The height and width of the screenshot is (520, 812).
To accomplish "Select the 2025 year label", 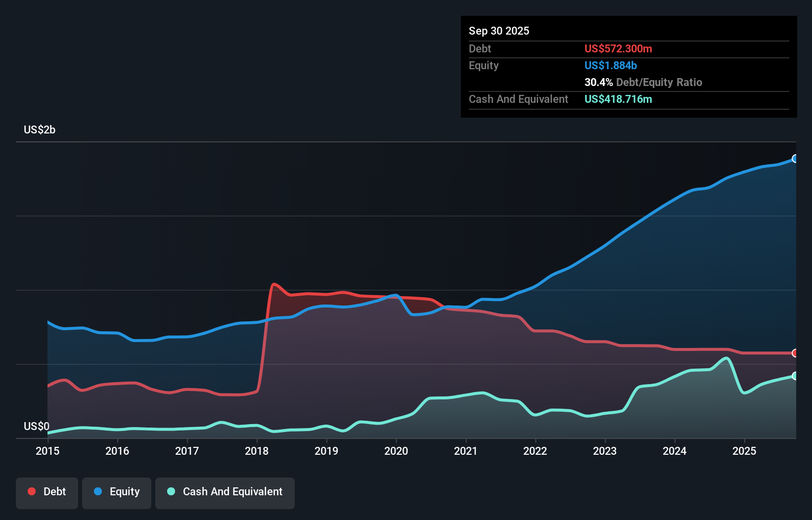I will click(x=745, y=451).
